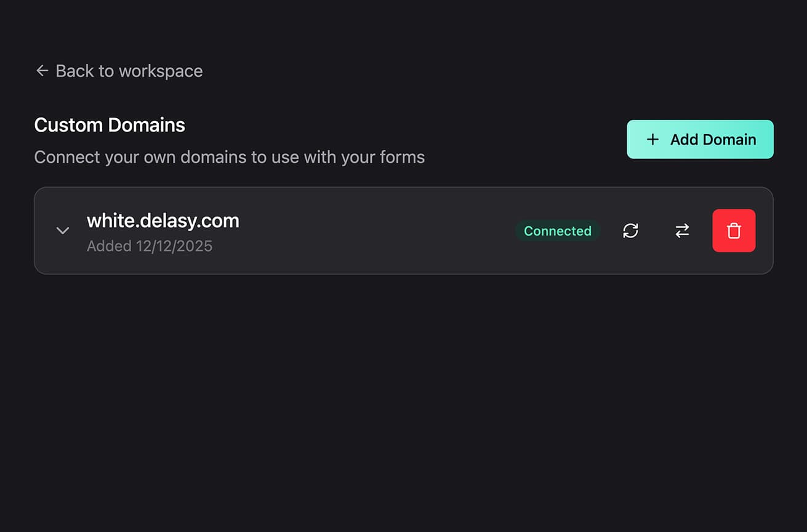The width and height of the screenshot is (807, 532).
Task: Collapse the domain entry using its disclosure arrow
Action: [x=63, y=231]
